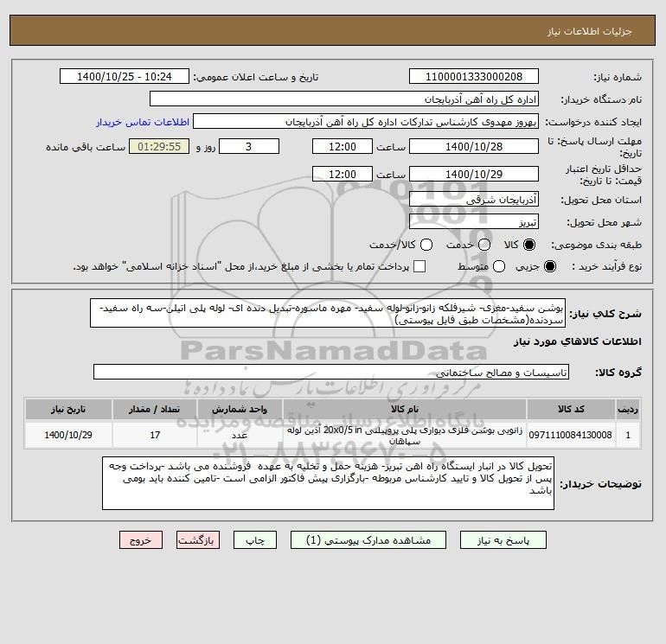Click the quantity cell 17
Screen dimensions: 666x644
point(155,435)
